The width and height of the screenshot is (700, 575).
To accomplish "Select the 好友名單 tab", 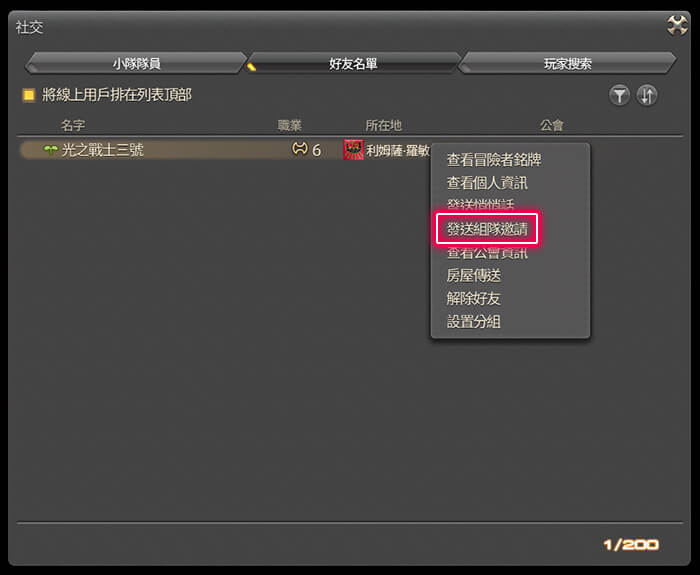I will pos(353,63).
